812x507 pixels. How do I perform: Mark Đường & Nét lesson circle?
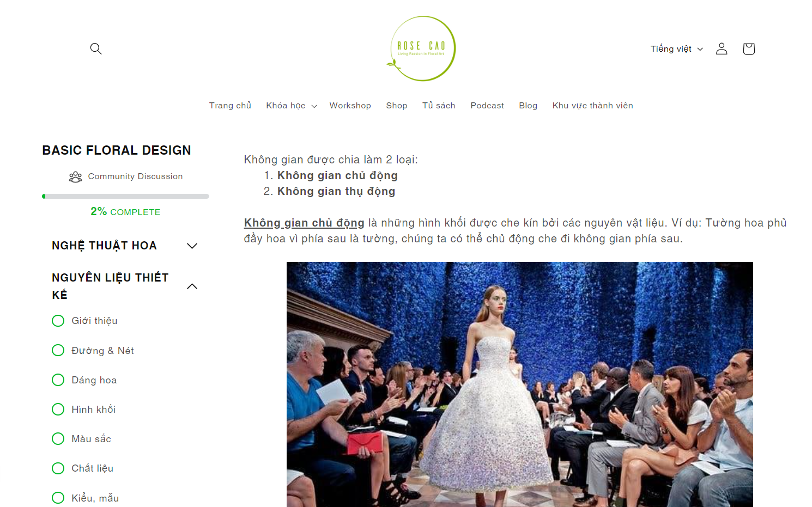point(58,350)
